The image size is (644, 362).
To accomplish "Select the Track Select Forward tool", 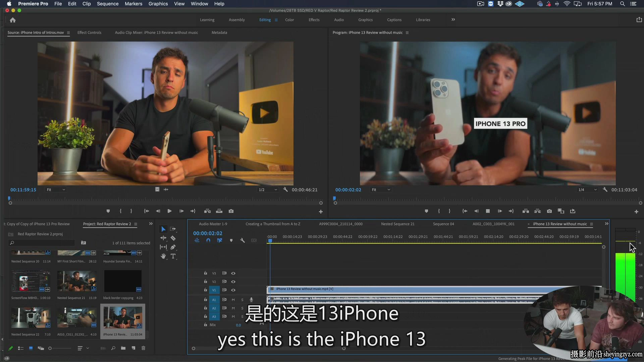I will pyautogui.click(x=173, y=229).
